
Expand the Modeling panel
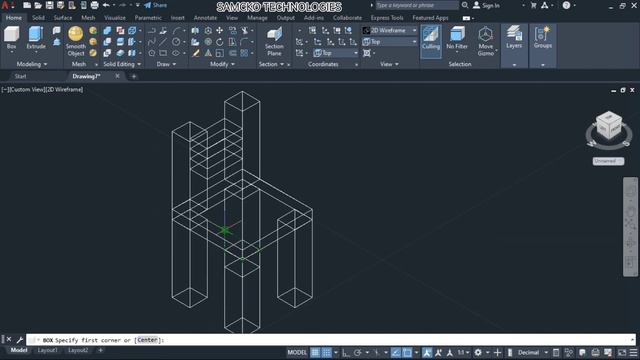coord(32,64)
